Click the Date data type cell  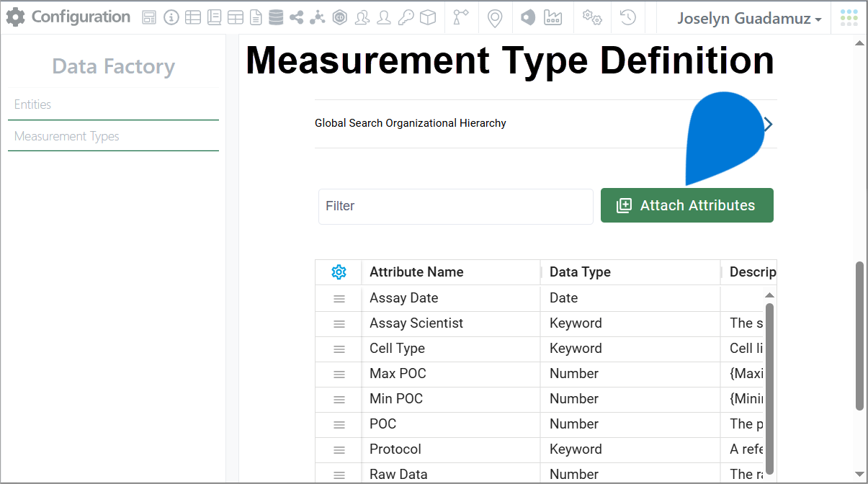pos(563,298)
